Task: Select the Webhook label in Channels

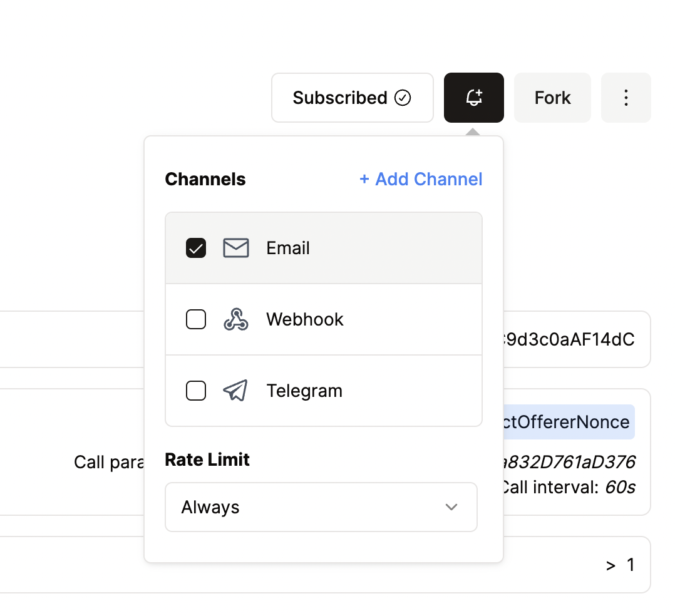Action: coord(305,320)
